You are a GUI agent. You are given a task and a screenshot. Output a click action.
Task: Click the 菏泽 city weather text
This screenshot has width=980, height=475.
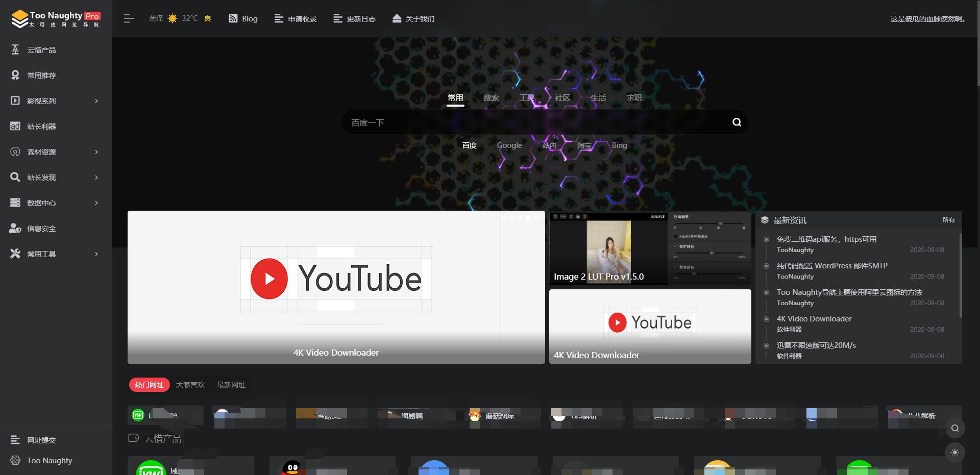156,18
